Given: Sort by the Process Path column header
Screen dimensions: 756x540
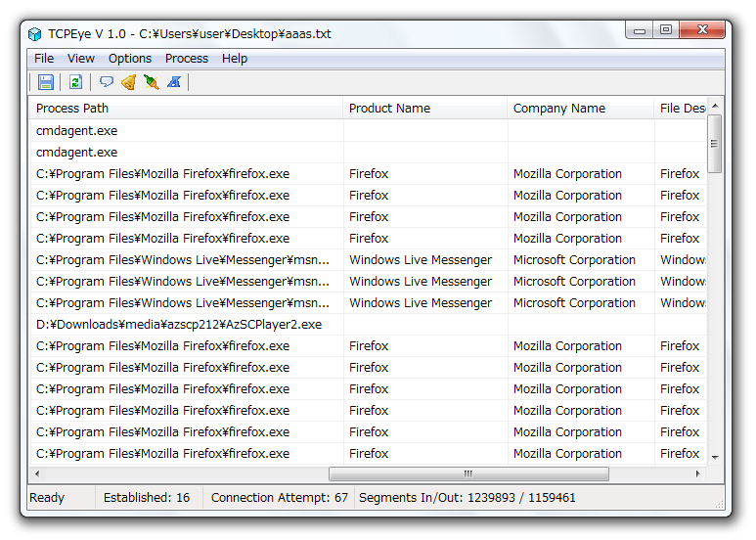Looking at the screenshot, I should click(x=186, y=108).
